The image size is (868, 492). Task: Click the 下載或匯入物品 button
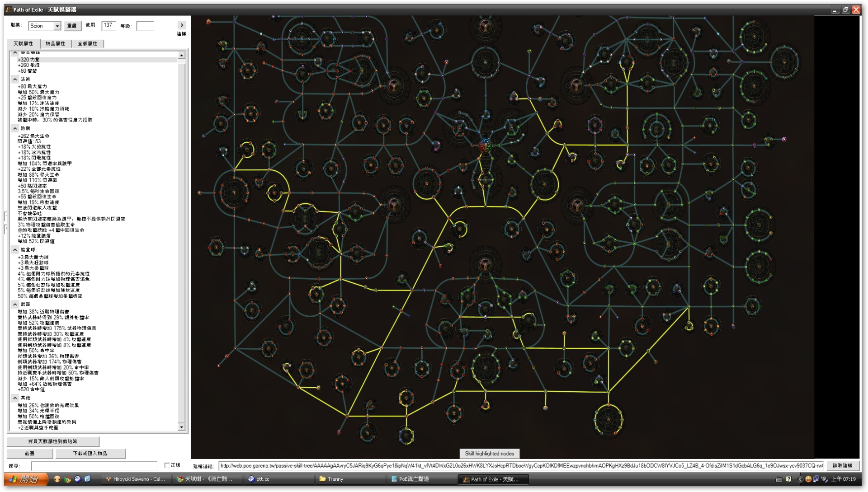tap(90, 454)
